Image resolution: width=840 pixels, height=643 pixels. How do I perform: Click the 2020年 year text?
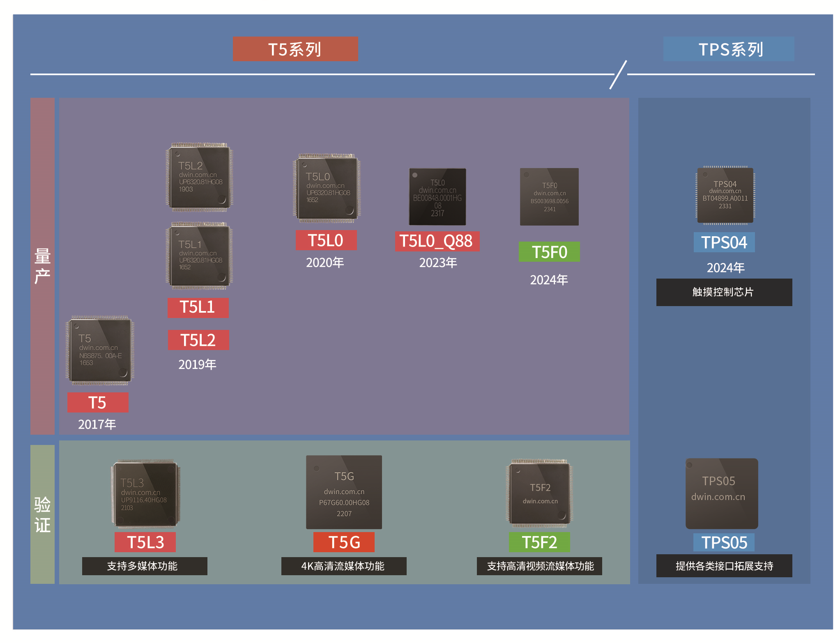coord(325,263)
